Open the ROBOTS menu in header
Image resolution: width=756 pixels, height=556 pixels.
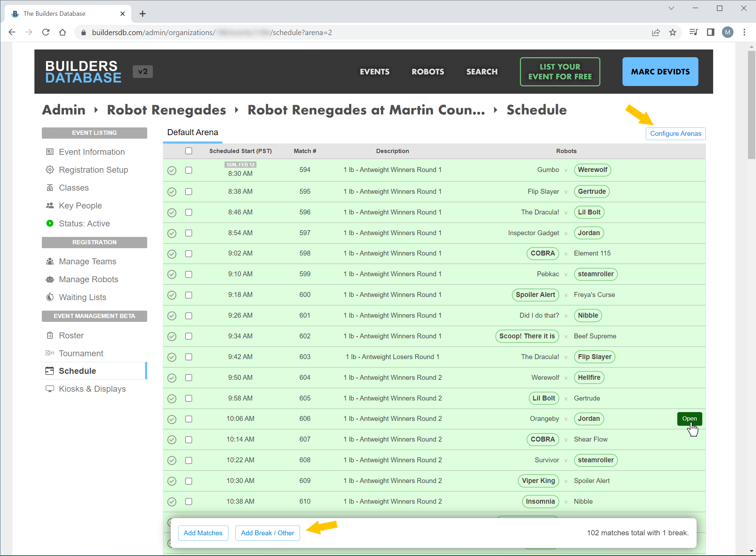coord(428,72)
